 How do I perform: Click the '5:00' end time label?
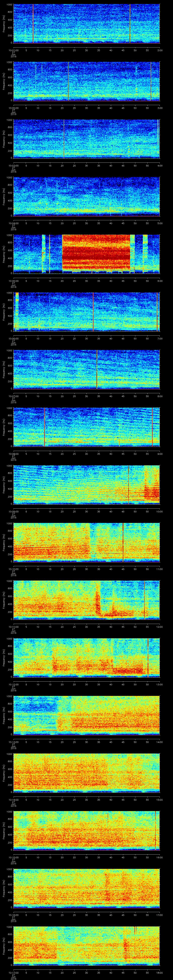[x=160, y=223]
